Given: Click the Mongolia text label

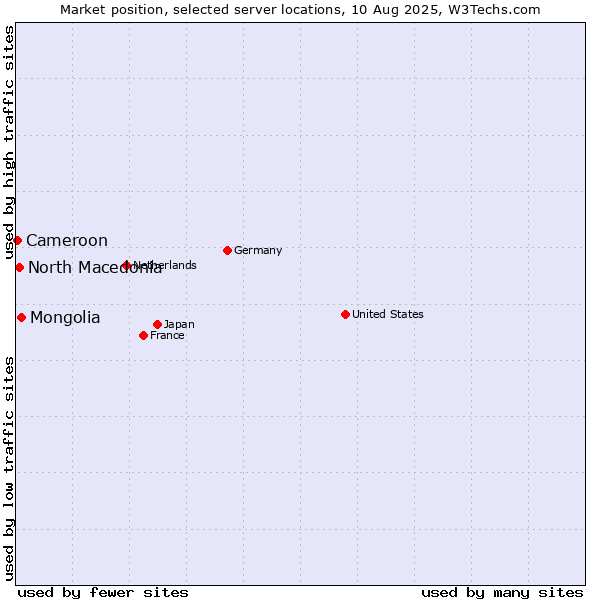Looking at the screenshot, I should (65, 318).
